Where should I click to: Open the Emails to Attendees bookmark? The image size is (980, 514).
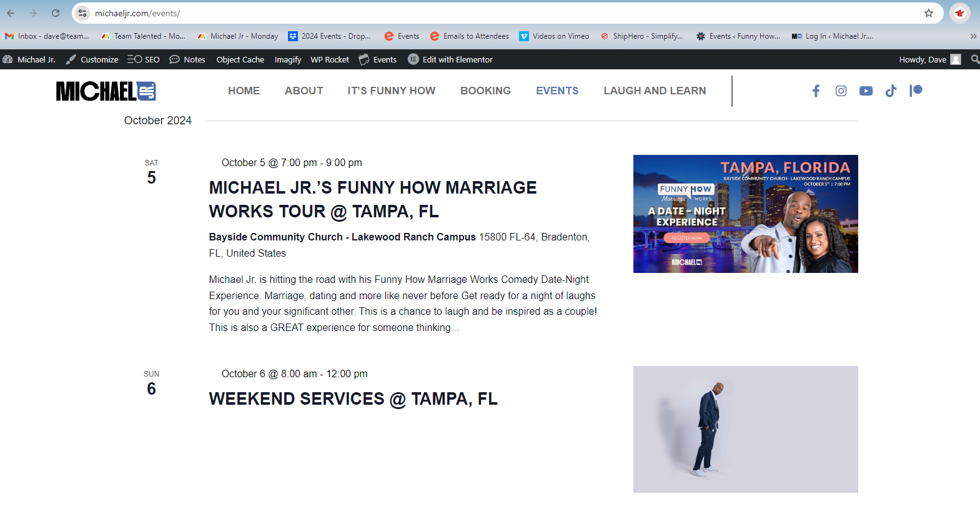tap(469, 36)
